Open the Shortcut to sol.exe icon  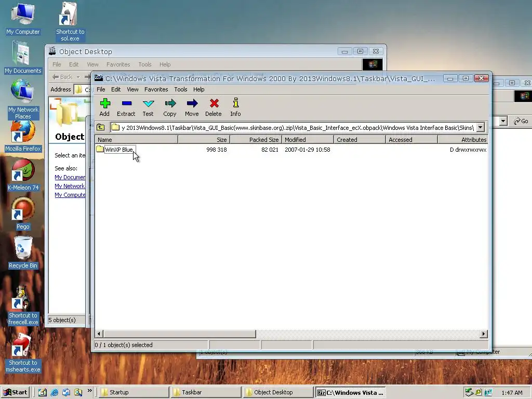pyautogui.click(x=70, y=22)
